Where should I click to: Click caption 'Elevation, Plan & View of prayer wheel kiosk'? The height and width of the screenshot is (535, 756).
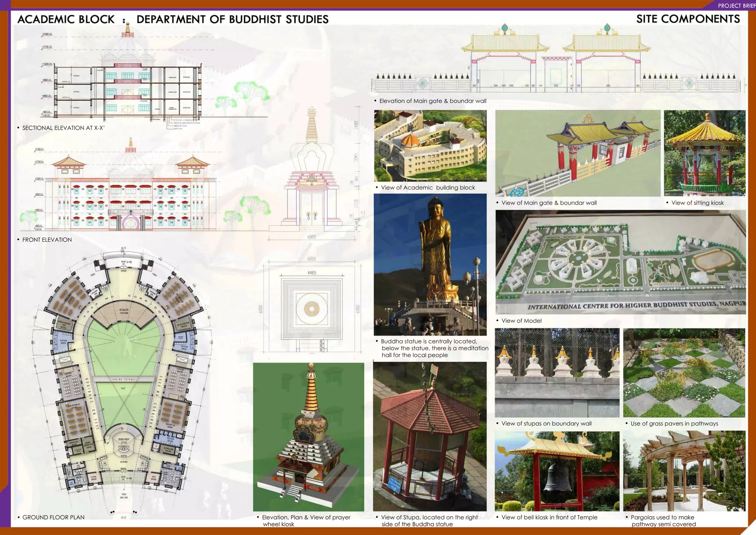(306, 521)
